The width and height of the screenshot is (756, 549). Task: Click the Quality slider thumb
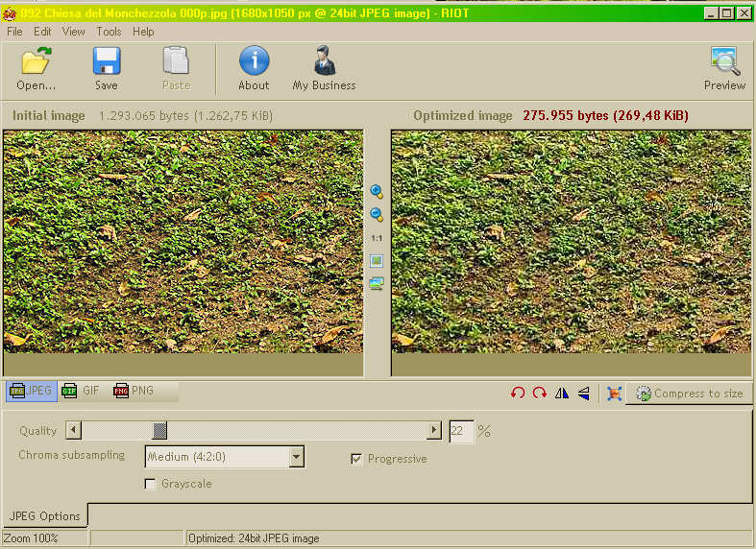(x=159, y=430)
